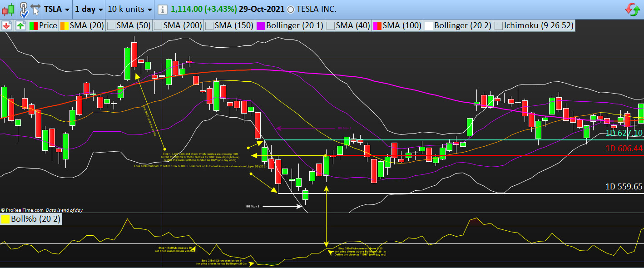Enable the SMA (50) checkbox
Image resolution: width=644 pixels, height=268 pixels.
(x=111, y=25)
